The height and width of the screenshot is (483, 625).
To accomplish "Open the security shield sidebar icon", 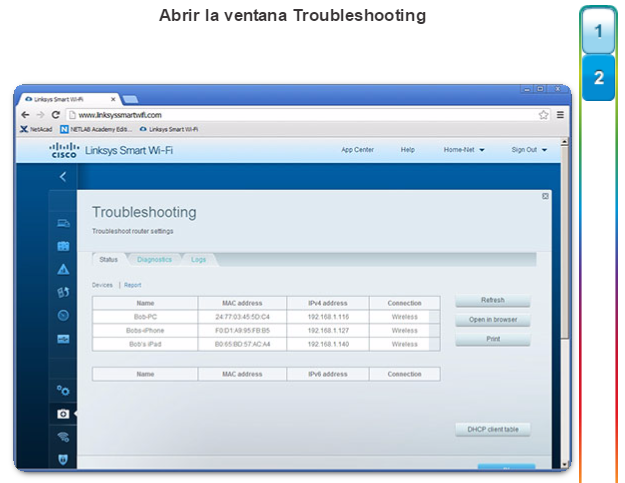I will (x=63, y=459).
